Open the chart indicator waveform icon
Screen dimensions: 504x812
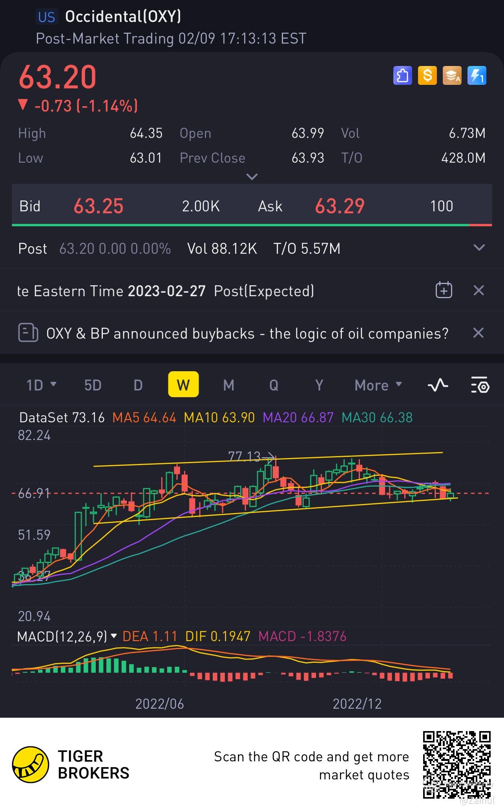438,385
